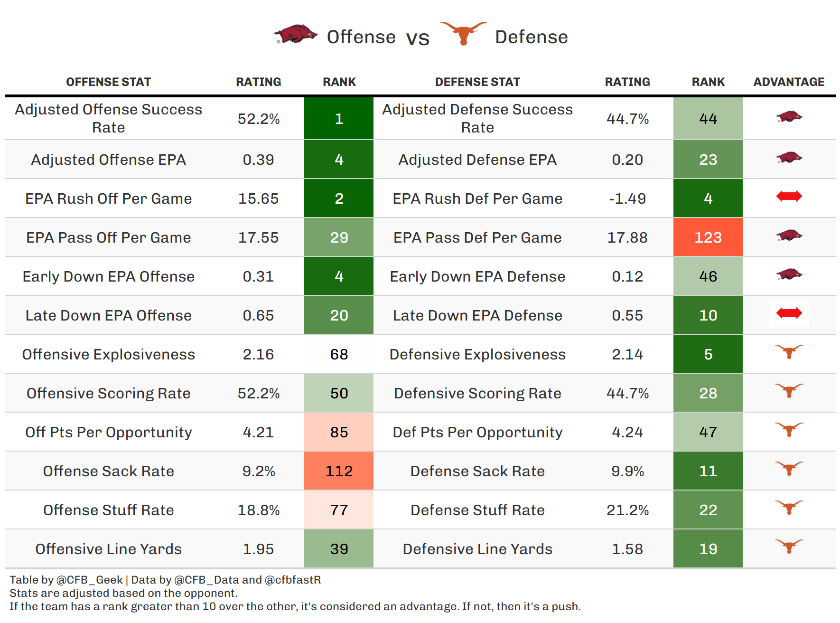840x623 pixels.
Task: Select the DEFENSE STAT column header
Action: [x=477, y=82]
